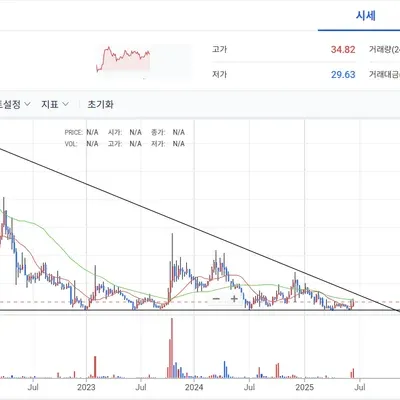Click the 2023 label on time axis
This screenshot has width=400, height=400.
tap(86, 387)
